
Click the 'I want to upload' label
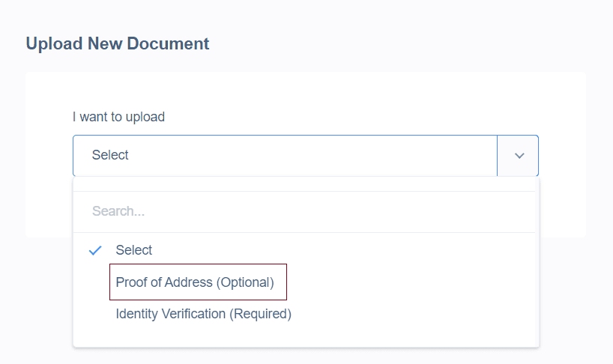click(x=118, y=117)
